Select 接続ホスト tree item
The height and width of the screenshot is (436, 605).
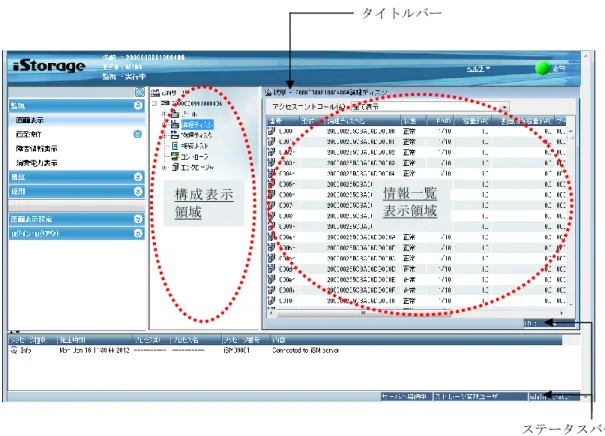pyautogui.click(x=195, y=146)
